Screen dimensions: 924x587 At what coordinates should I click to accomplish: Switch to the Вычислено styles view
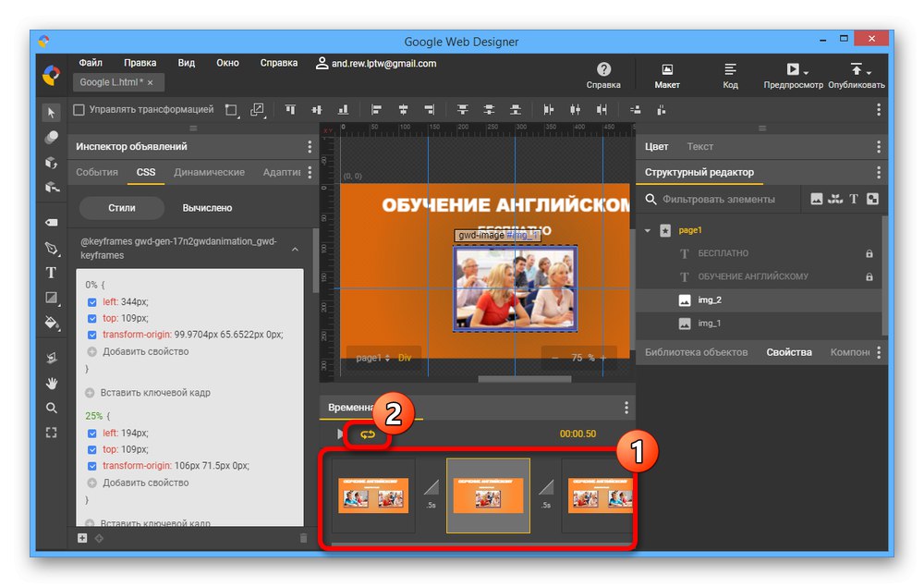pyautogui.click(x=207, y=207)
